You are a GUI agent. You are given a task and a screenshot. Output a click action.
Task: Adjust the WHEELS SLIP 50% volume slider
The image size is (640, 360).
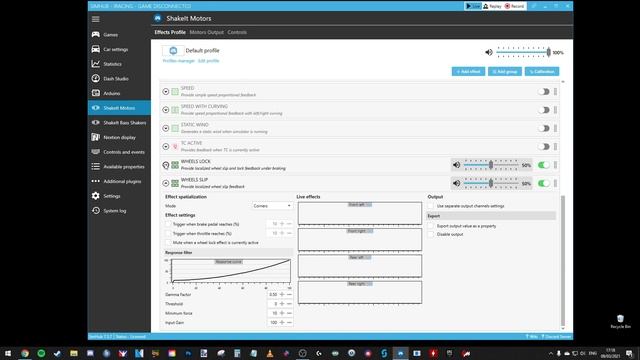[x=491, y=183]
